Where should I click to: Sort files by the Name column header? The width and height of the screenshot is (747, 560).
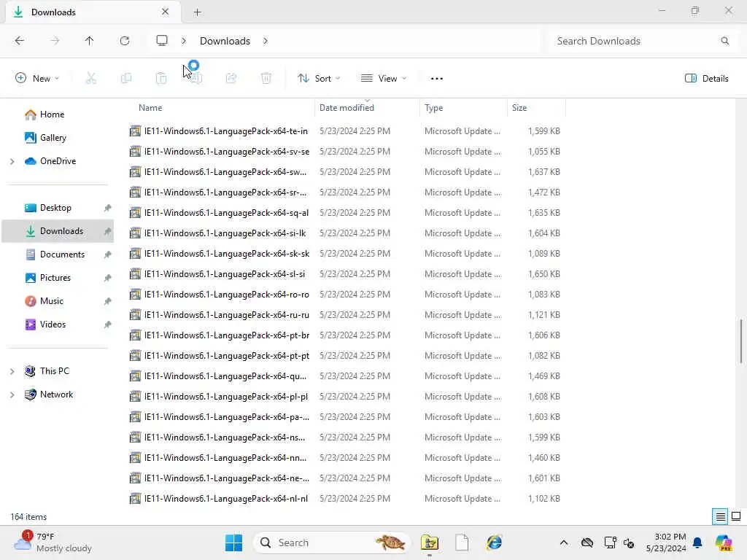150,108
